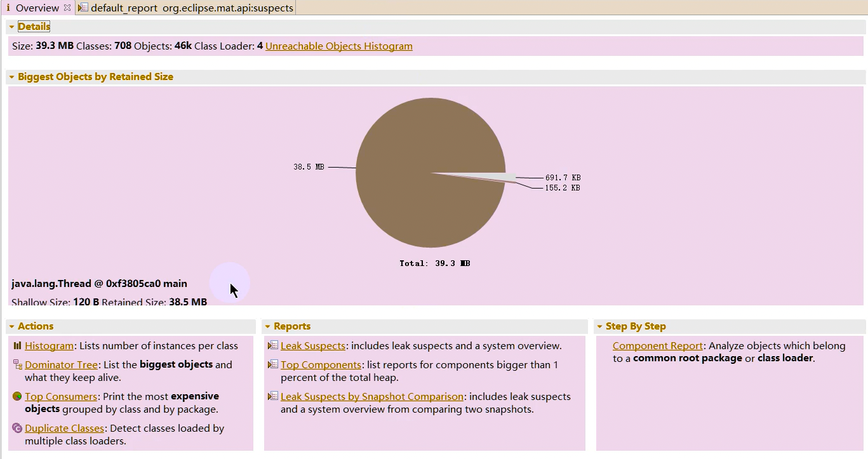
Task: Open the Duplicate Classes link
Action: pos(65,429)
